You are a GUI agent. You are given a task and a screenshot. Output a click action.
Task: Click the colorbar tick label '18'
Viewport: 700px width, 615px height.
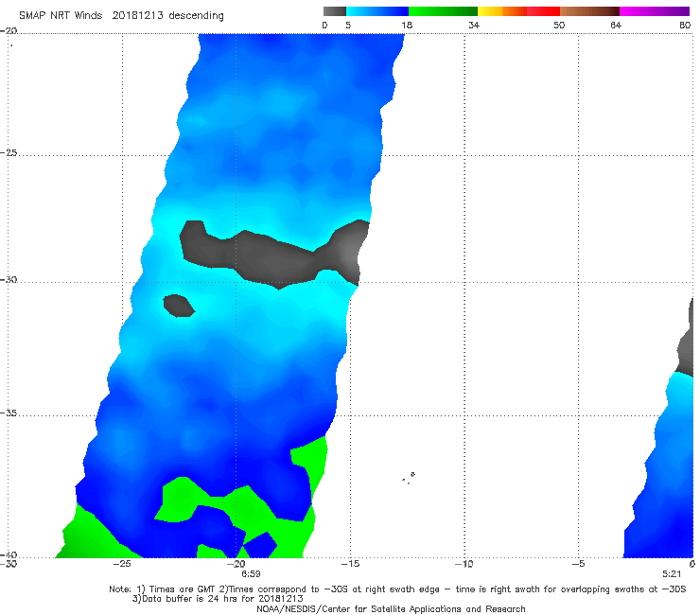pos(407,26)
